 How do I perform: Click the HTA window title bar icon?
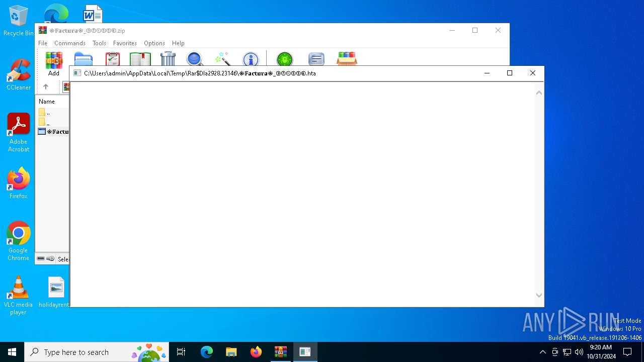point(77,73)
